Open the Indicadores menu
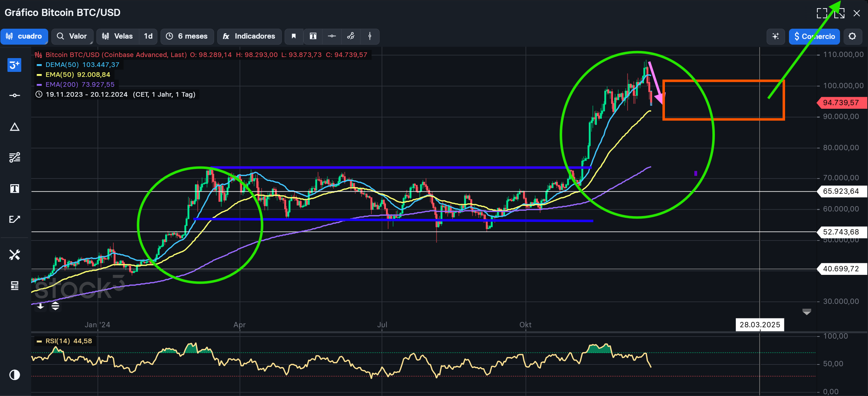868x396 pixels. point(249,36)
